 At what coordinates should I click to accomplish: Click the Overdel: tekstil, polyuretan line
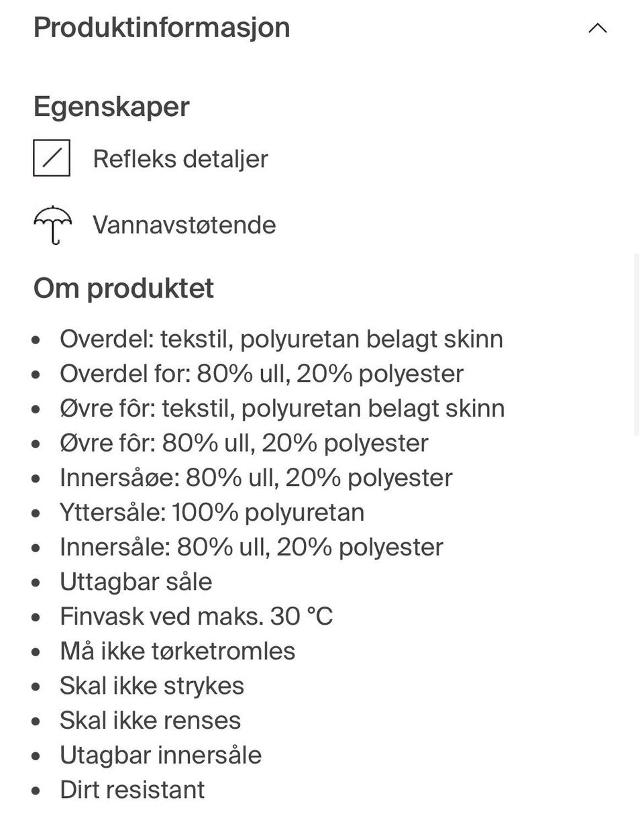(x=281, y=339)
